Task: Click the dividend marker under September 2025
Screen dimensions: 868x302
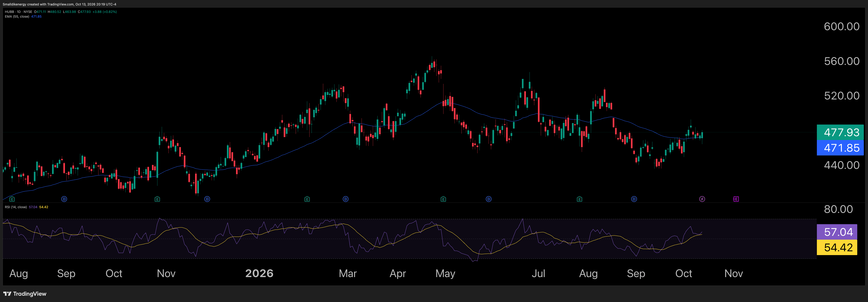Action: tap(64, 199)
